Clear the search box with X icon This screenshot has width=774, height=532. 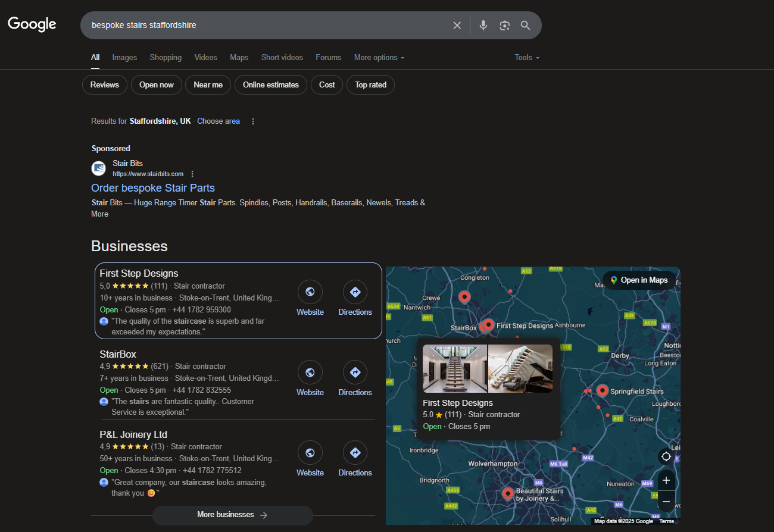coord(457,25)
